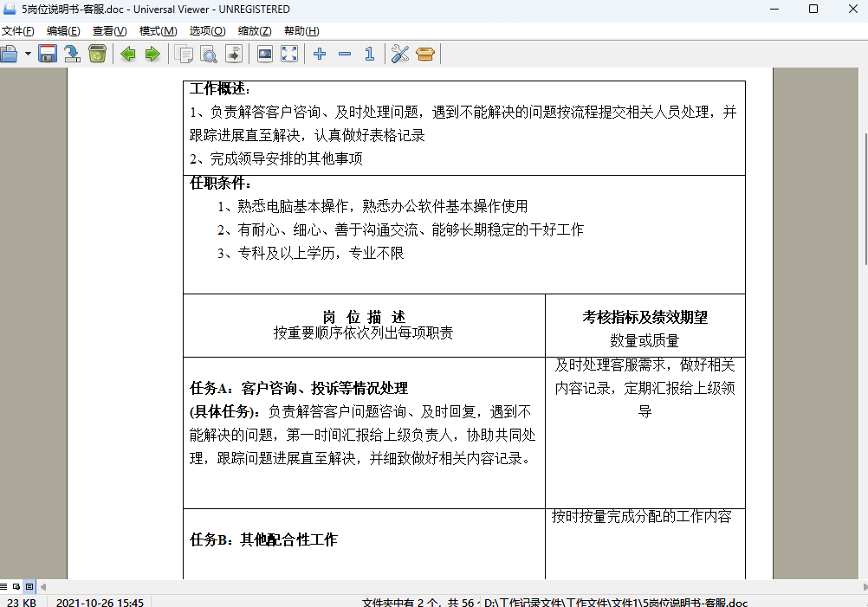Click the 数量或质量 subheader text
This screenshot has width=868, height=607.
click(x=645, y=340)
